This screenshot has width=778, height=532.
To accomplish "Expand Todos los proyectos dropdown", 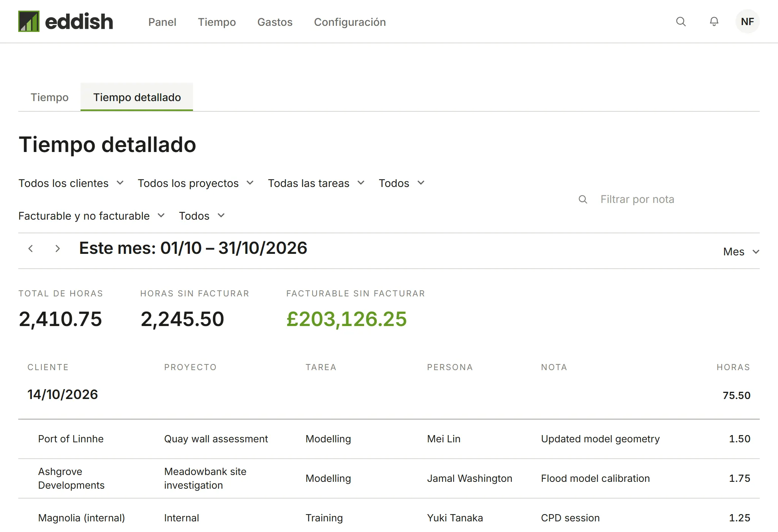I will (x=196, y=183).
